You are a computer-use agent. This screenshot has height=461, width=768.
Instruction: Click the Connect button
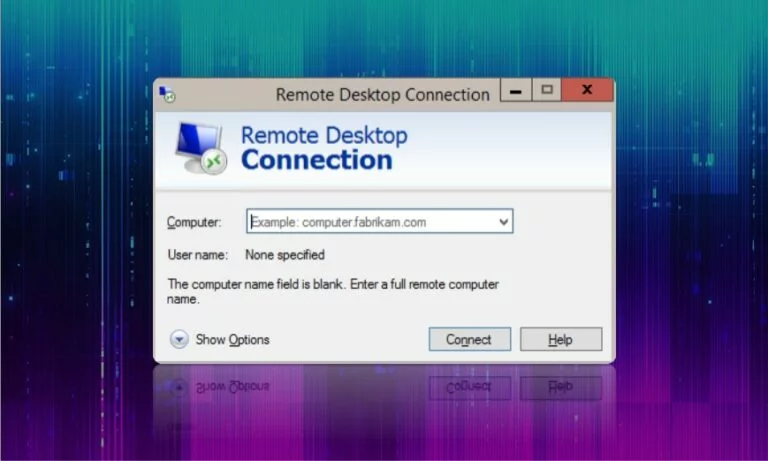tap(470, 339)
